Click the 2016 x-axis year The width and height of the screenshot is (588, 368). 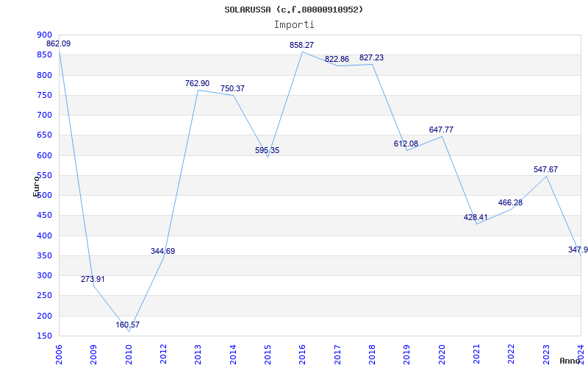click(303, 355)
